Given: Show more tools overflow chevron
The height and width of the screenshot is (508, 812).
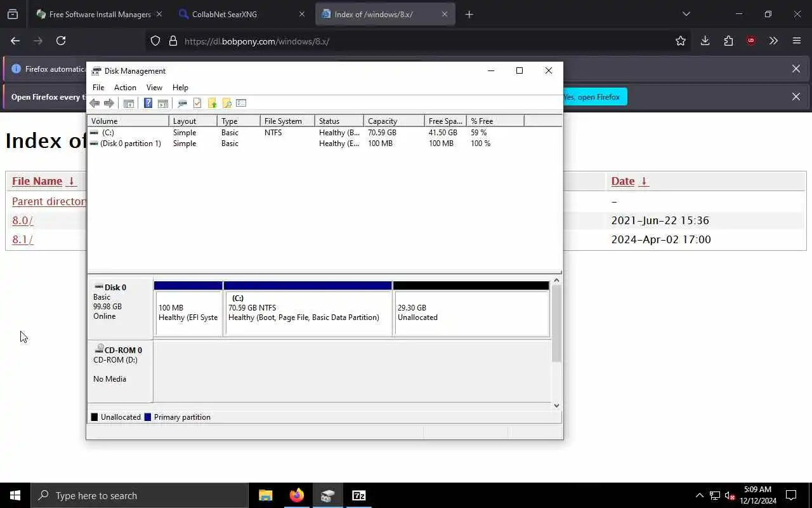Looking at the screenshot, I should 773,41.
